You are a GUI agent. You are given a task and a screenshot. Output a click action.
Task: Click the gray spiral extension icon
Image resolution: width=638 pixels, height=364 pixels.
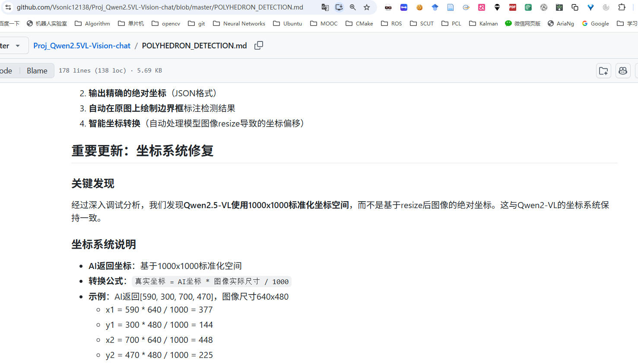coord(606,7)
